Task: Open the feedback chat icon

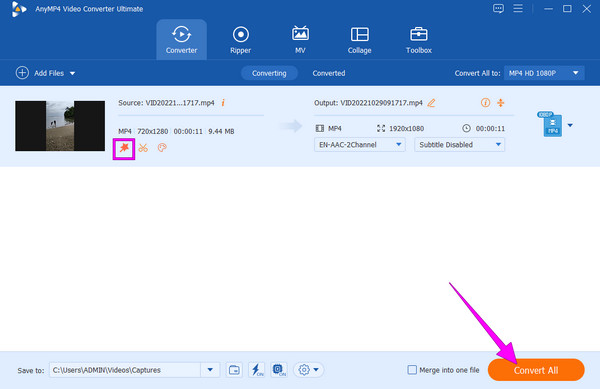Action: point(498,8)
